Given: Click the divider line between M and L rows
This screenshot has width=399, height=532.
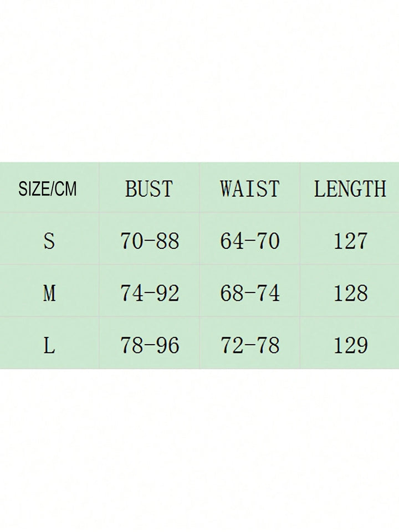Looking at the screenshot, I should coord(199,317).
